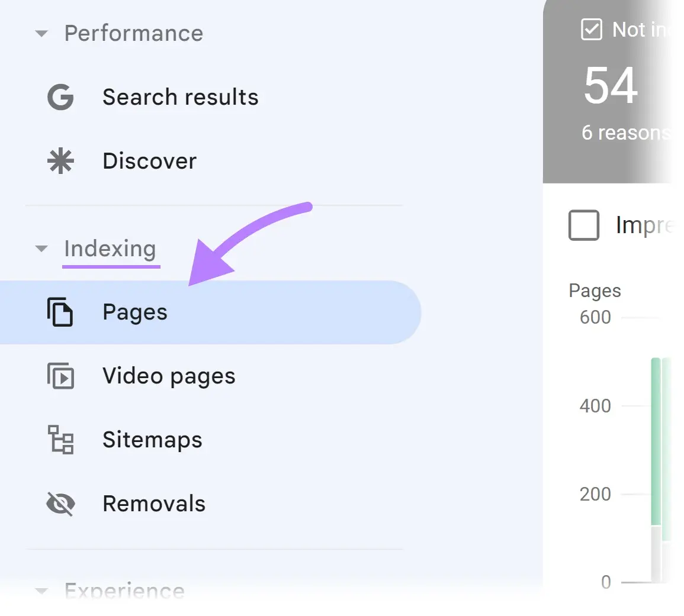Toggle the Not indexed metric card
684x616 pixels.
tap(613, 89)
